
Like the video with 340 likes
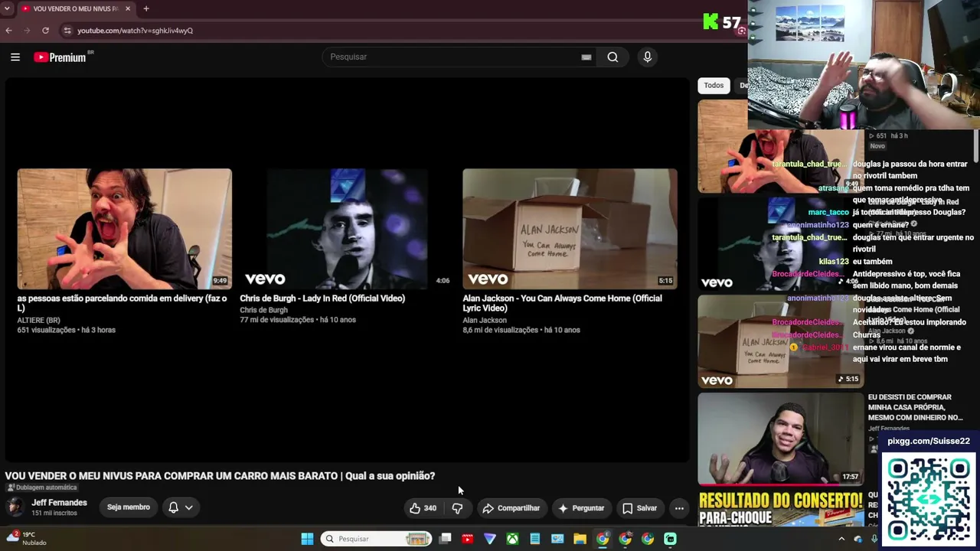tap(423, 508)
